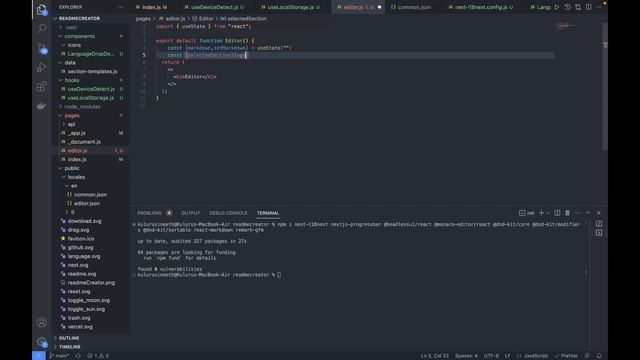Click the Ln 5, Col 33 cursor position
This screenshot has height=360, width=640.
pos(435,356)
